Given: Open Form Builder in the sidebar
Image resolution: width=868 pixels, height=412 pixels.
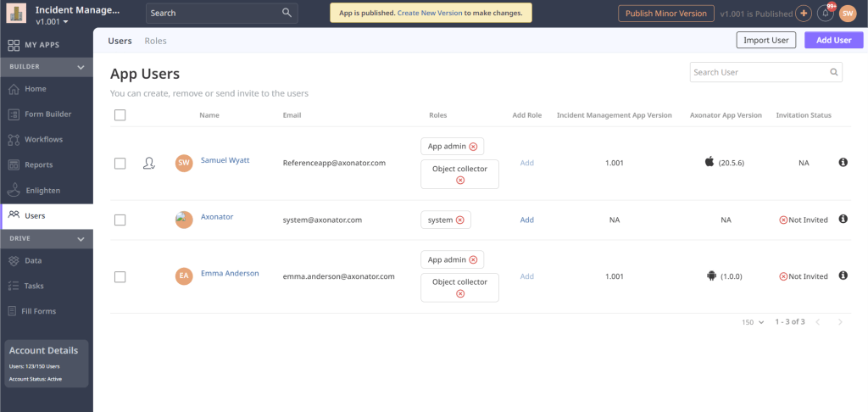Looking at the screenshot, I should (x=47, y=114).
